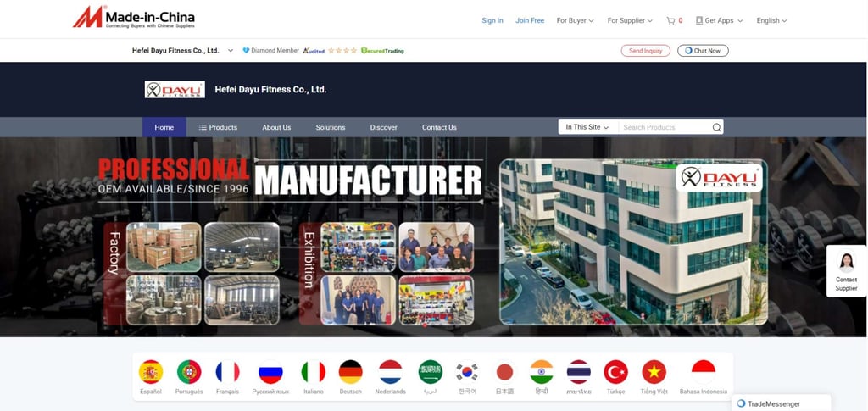Image resolution: width=868 pixels, height=411 pixels.
Task: Click the Audited supplier badge
Action: 314,50
